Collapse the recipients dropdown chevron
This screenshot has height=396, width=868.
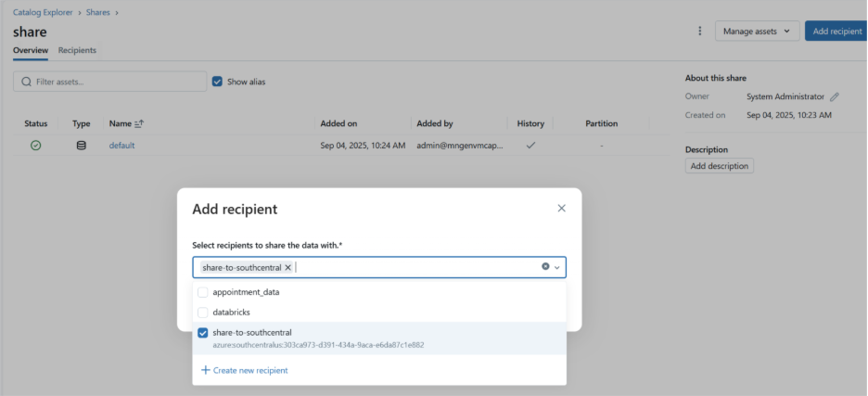click(x=557, y=267)
